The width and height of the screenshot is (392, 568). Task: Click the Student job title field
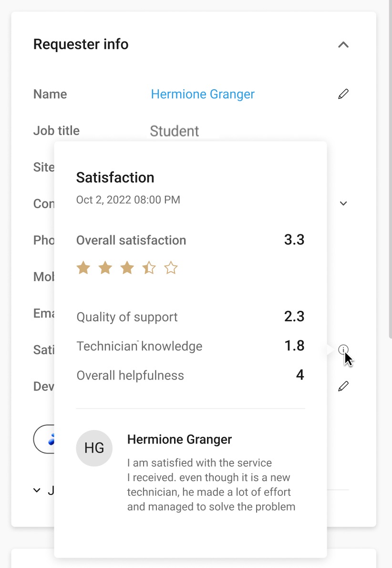point(175,131)
